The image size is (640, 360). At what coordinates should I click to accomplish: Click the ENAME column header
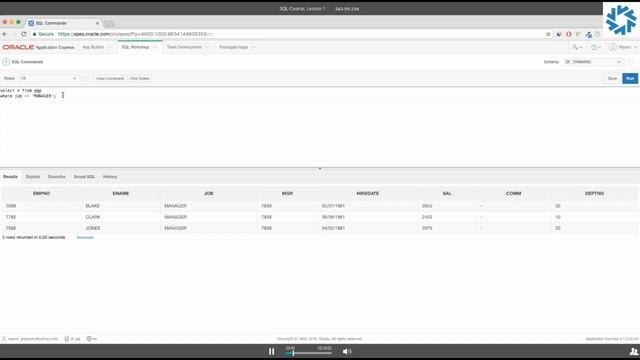click(x=121, y=193)
